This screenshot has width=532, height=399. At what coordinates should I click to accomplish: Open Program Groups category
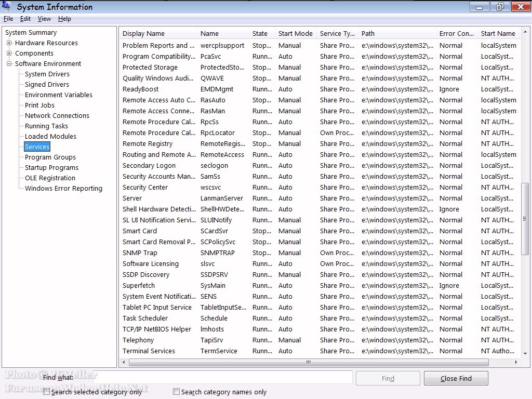[50, 157]
